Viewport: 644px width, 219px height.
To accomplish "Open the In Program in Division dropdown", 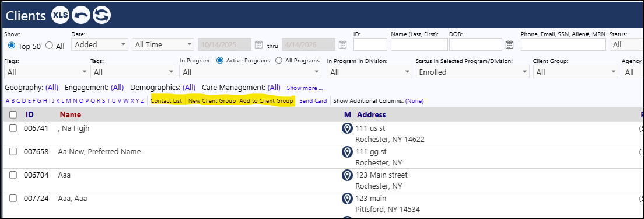I will click(369, 72).
